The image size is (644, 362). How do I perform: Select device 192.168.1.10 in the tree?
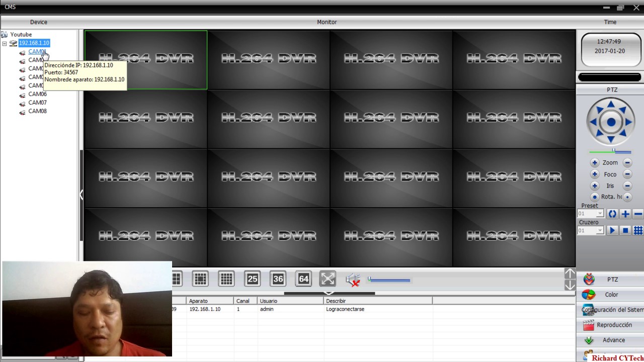click(34, 43)
